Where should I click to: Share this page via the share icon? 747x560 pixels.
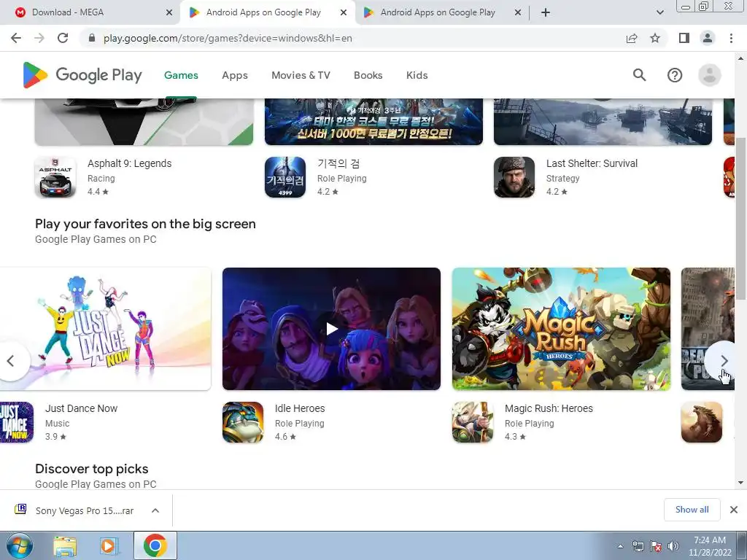(632, 38)
